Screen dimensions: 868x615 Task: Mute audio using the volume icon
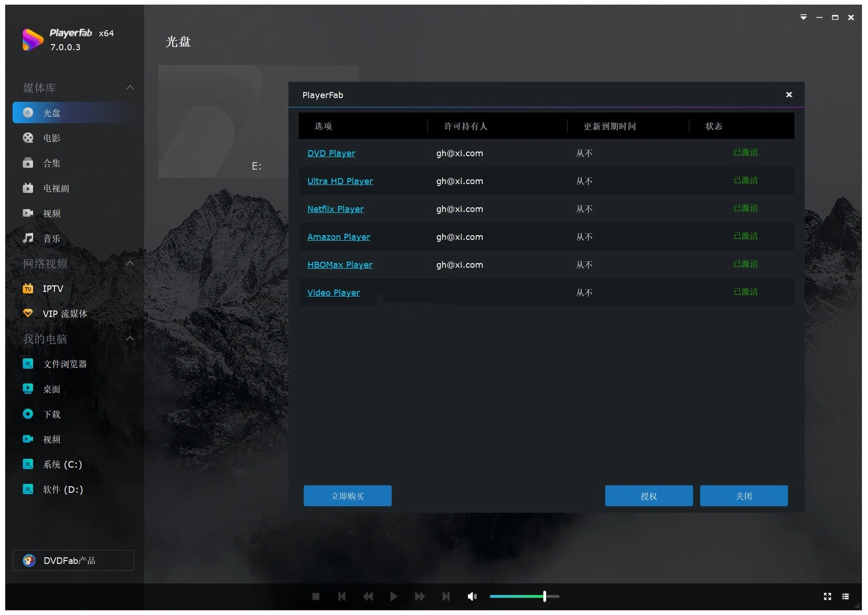point(472,596)
